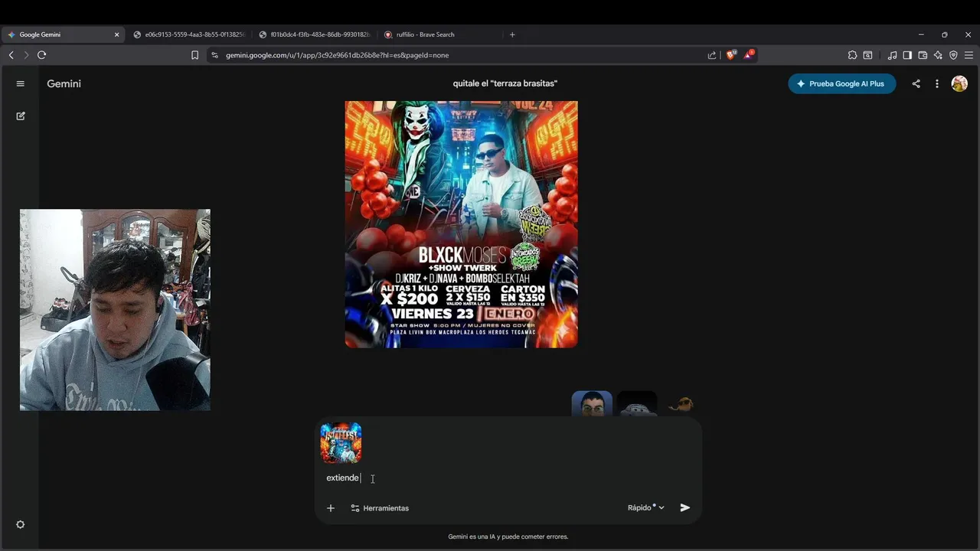Bookmark this page

click(194, 55)
